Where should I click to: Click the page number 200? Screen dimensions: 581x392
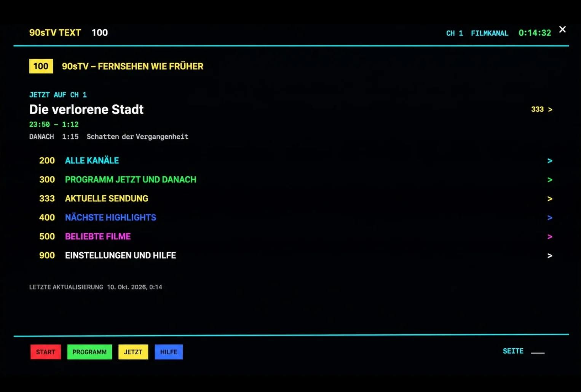pos(47,161)
